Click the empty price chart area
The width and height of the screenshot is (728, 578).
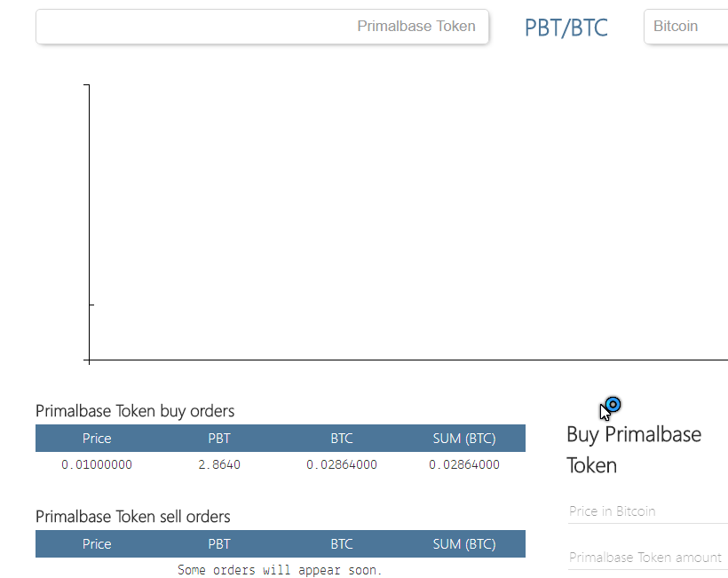[x=408, y=222]
